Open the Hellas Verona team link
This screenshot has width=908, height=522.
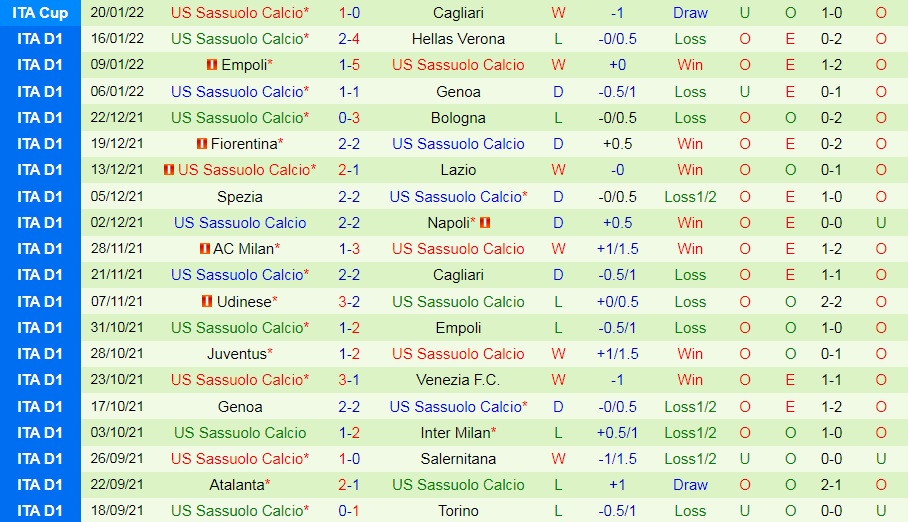pos(458,39)
